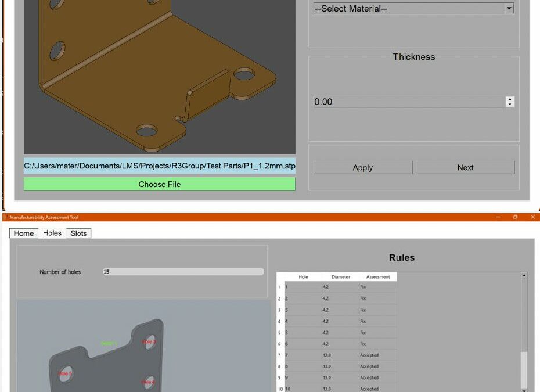Viewport: 540px width, 392px height.
Task: Click the Next button
Action: click(465, 168)
